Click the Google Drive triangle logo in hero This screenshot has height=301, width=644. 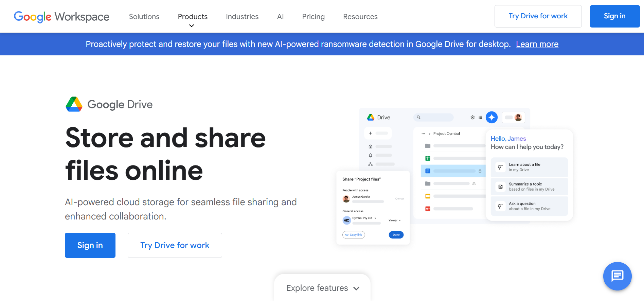click(74, 104)
